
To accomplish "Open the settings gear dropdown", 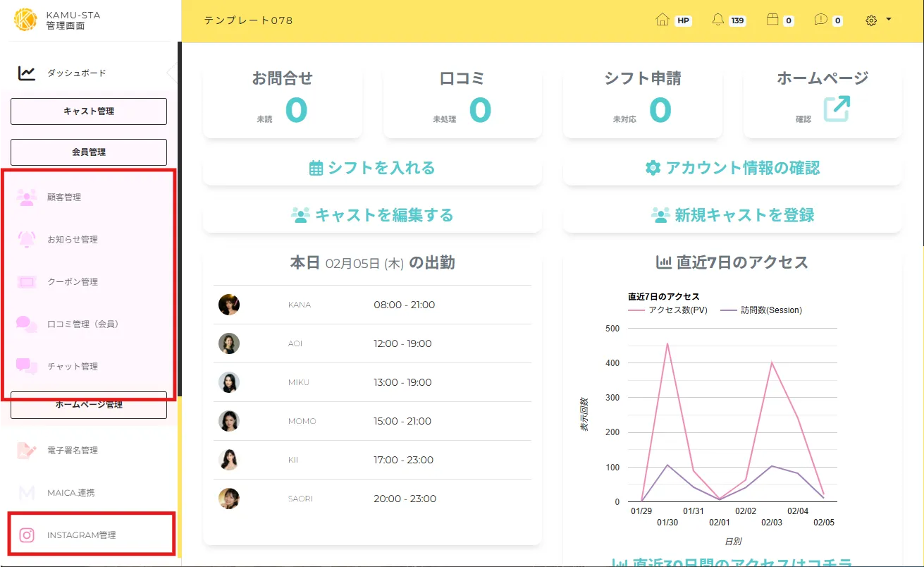I will (878, 20).
